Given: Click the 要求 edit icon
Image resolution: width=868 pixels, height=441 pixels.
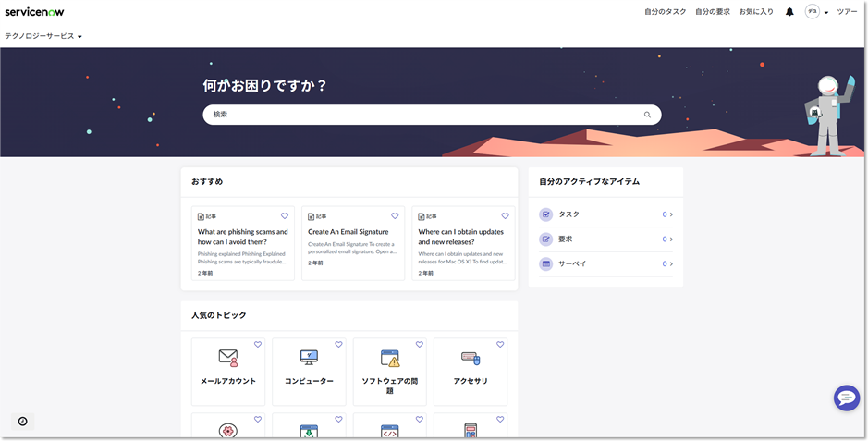Looking at the screenshot, I should click(x=545, y=239).
